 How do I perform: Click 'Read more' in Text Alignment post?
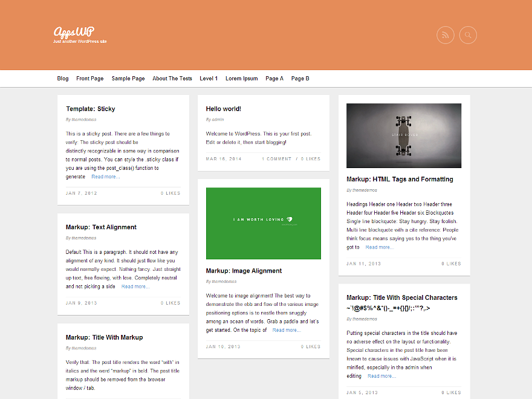tap(135, 287)
